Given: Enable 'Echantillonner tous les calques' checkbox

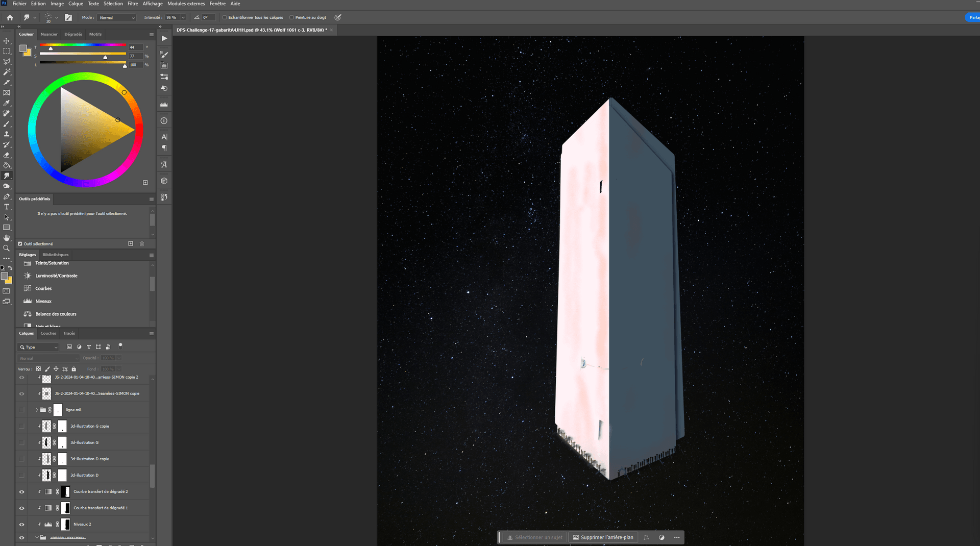Looking at the screenshot, I should (225, 17).
